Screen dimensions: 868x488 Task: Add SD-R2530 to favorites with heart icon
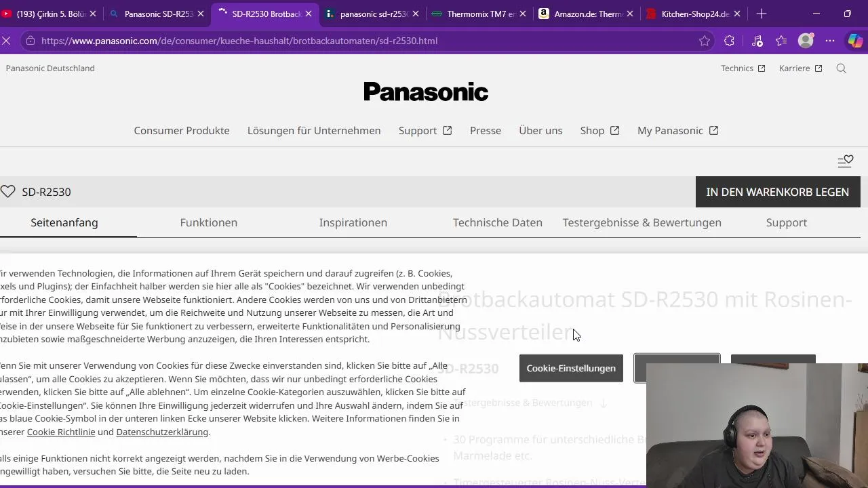pyautogui.click(x=8, y=192)
